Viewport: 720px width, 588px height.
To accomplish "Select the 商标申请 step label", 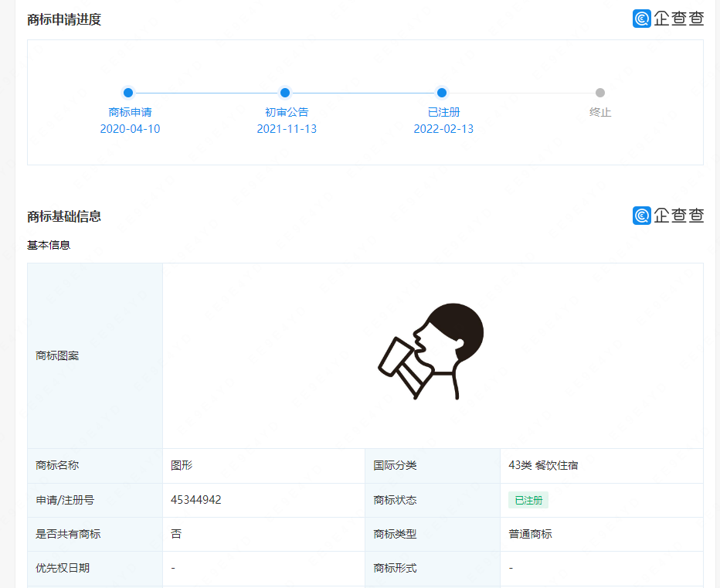I will [x=130, y=112].
